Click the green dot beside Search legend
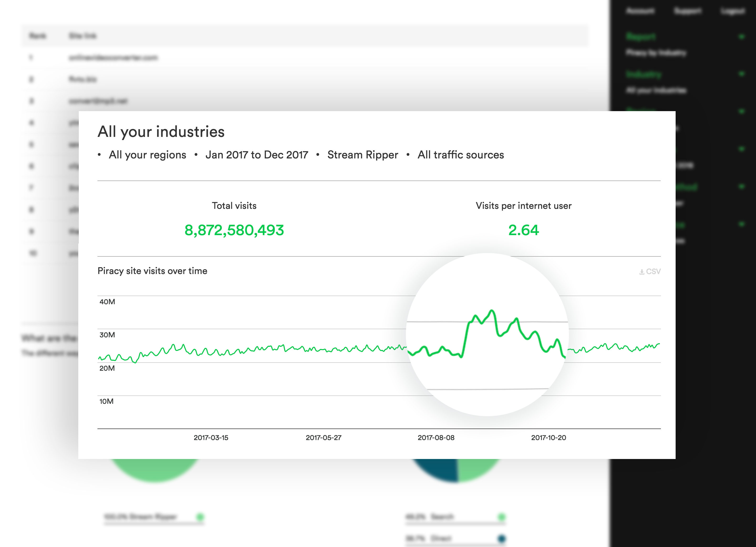The height and width of the screenshot is (547, 756). [502, 517]
